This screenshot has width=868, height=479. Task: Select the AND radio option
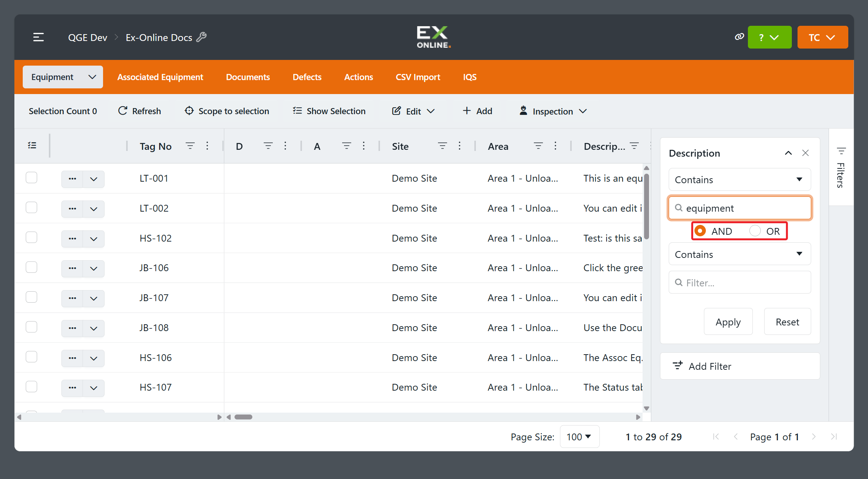coord(701,231)
